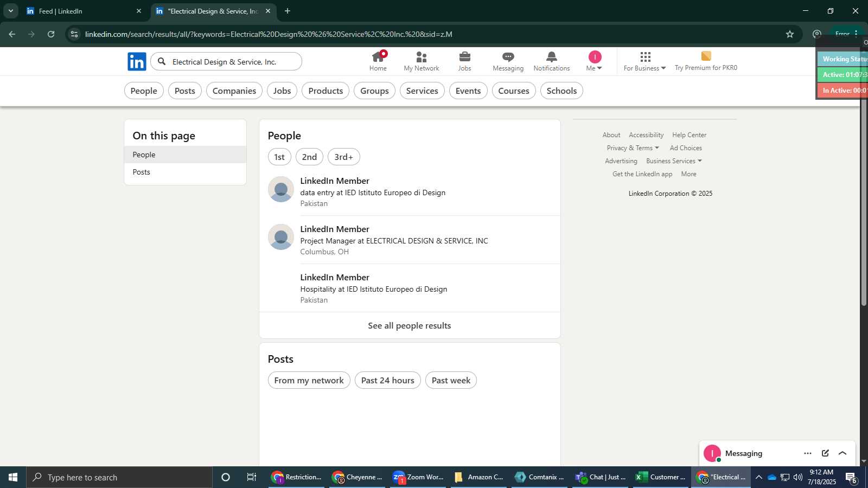Image resolution: width=868 pixels, height=488 pixels.
Task: Open Customer Excel taskbar item
Action: (x=660, y=477)
